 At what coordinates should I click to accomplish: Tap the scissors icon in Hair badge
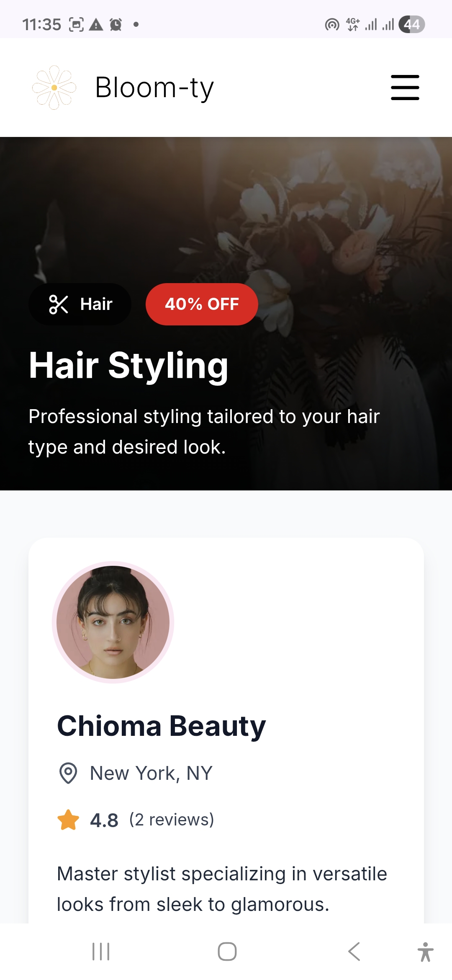point(59,304)
